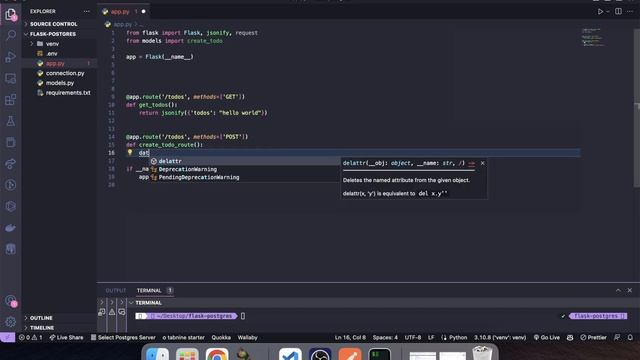This screenshot has height=360, width=640.
Task: Open Explorer views and more actions ellipsis
Action: tap(87, 11)
